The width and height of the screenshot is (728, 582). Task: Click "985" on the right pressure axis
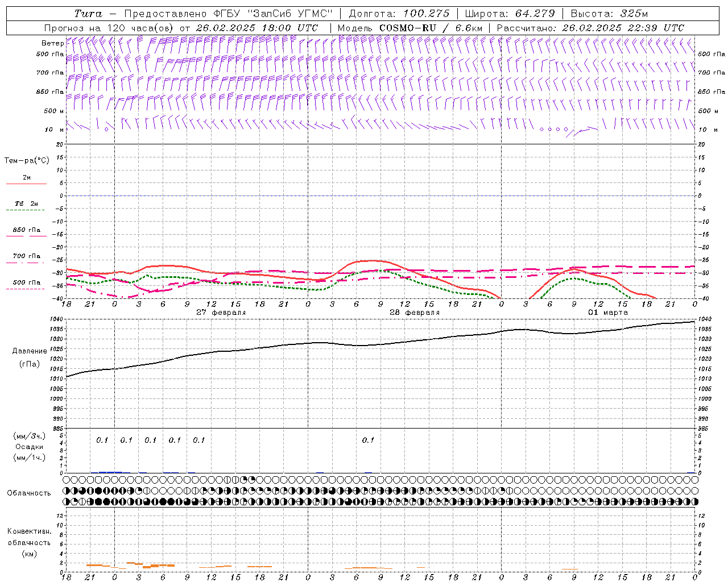point(704,429)
